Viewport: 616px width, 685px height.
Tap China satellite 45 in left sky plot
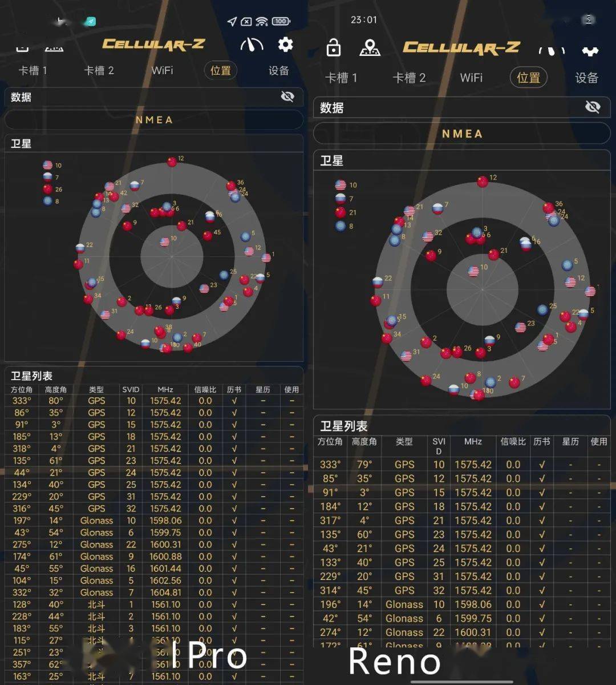click(208, 235)
